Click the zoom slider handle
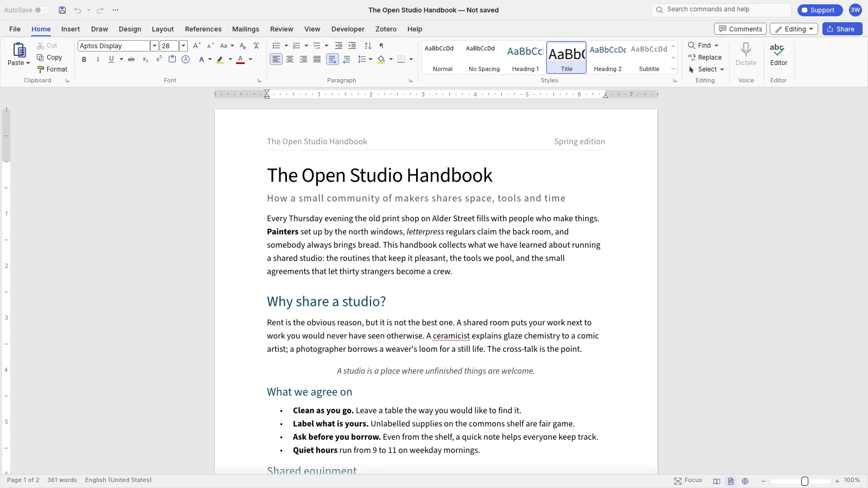The image size is (868, 488). (805, 481)
